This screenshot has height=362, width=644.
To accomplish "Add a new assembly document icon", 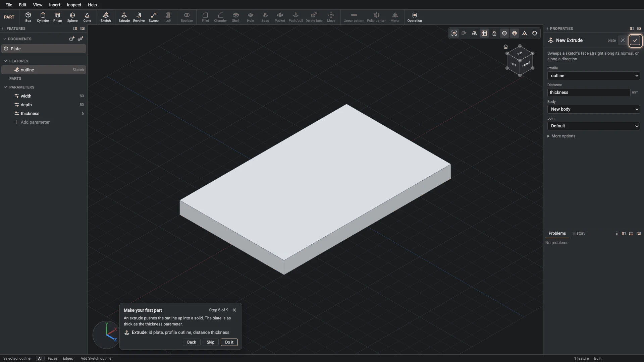I will coord(80,39).
